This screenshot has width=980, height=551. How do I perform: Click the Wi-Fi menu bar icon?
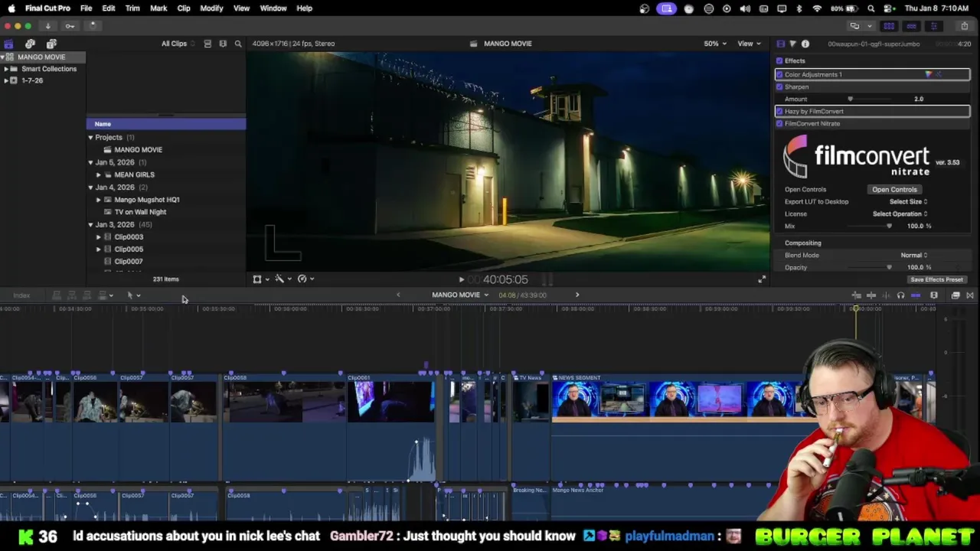pyautogui.click(x=817, y=8)
